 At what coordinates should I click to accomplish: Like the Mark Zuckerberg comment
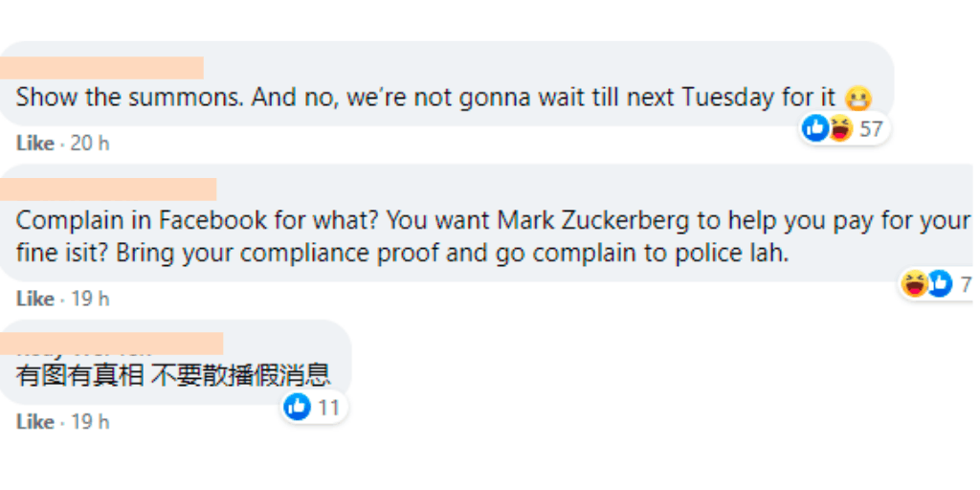pos(34,299)
